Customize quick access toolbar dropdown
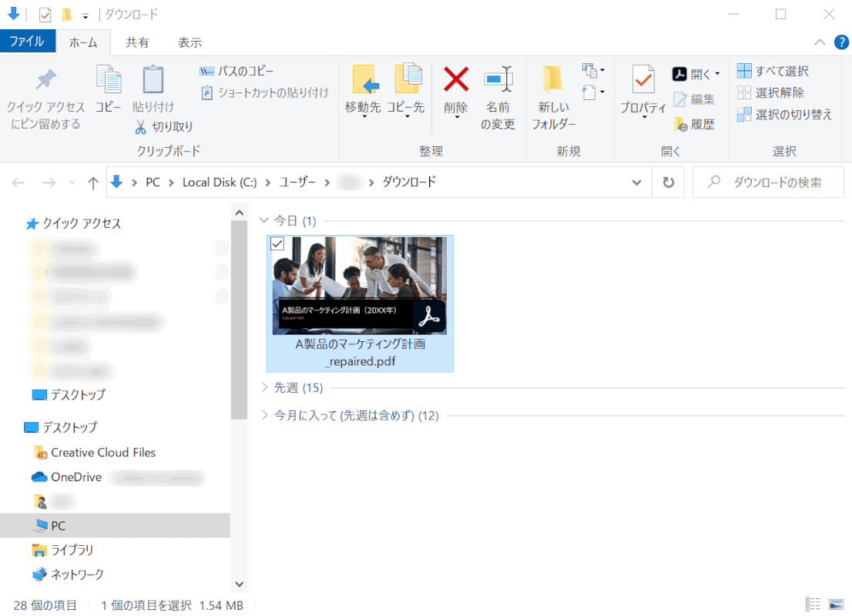The width and height of the screenshot is (852, 616). pyautogui.click(x=86, y=15)
